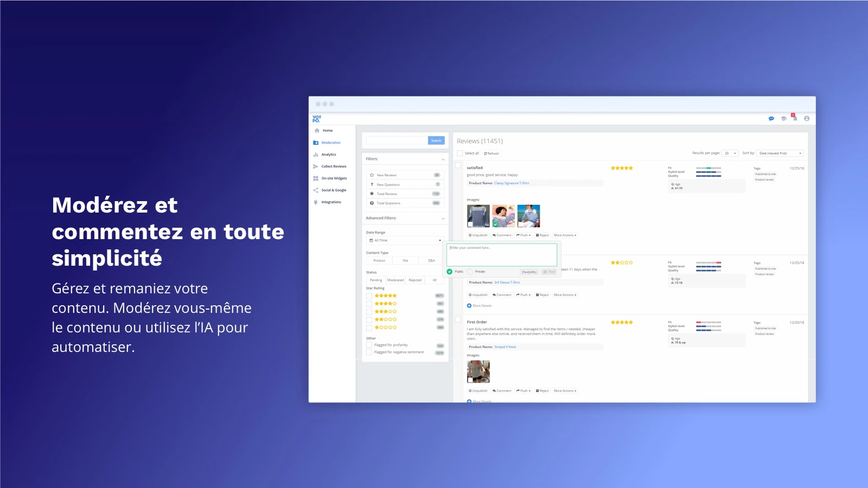Check the five-star rating filter
Viewport: 868px width, 488px height.
point(369,296)
